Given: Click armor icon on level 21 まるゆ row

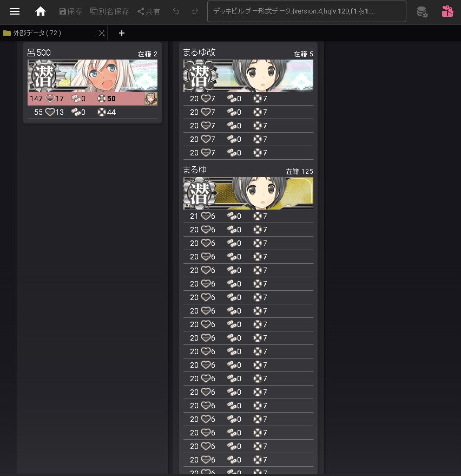Looking at the screenshot, I should coord(232,216).
